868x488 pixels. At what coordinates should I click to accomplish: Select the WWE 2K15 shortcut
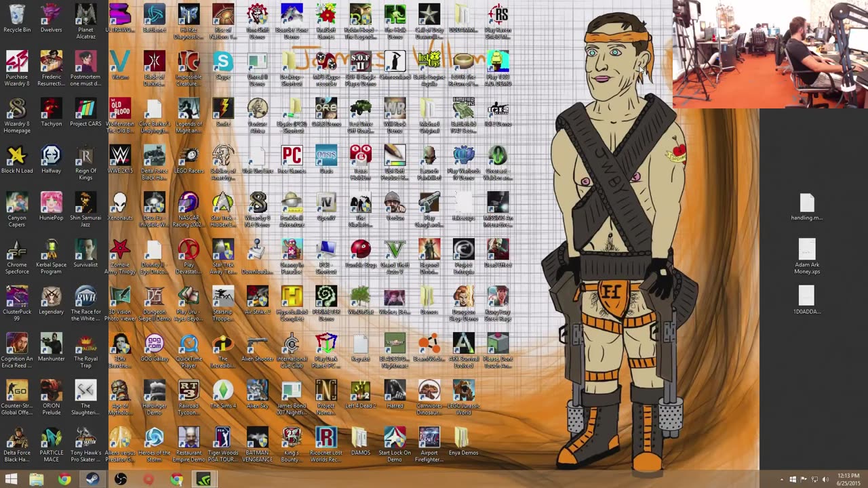click(x=120, y=159)
